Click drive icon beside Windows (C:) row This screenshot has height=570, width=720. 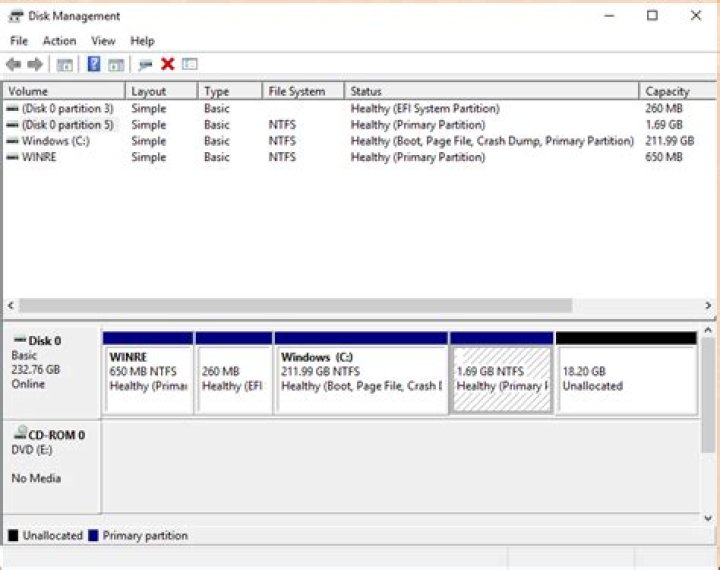pos(12,141)
